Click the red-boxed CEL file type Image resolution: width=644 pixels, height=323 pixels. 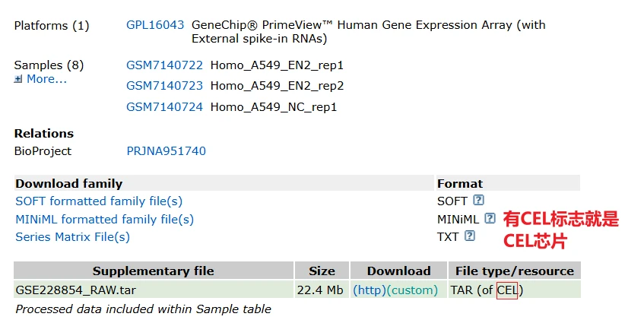pyautogui.click(x=506, y=290)
